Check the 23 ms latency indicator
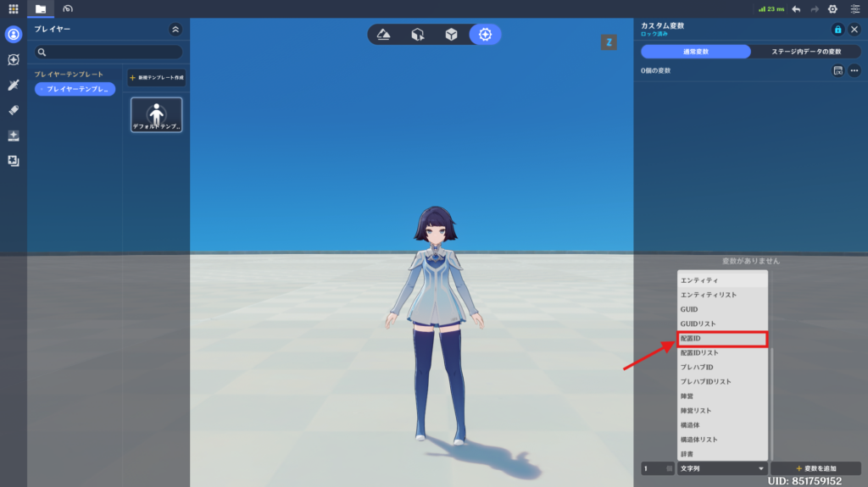Screen dimensions: 868x487 [x=771, y=8]
